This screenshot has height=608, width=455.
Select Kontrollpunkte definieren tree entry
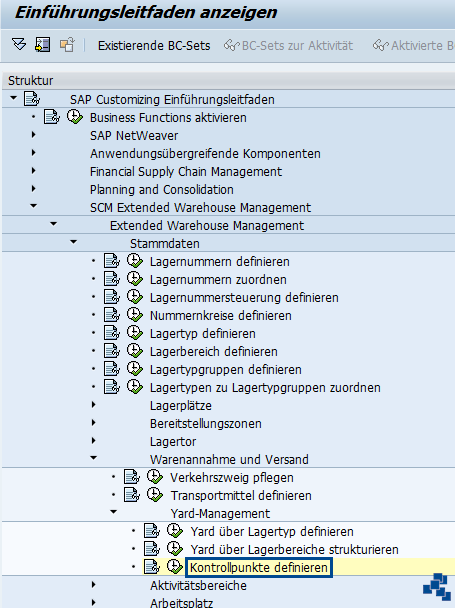(x=259, y=568)
